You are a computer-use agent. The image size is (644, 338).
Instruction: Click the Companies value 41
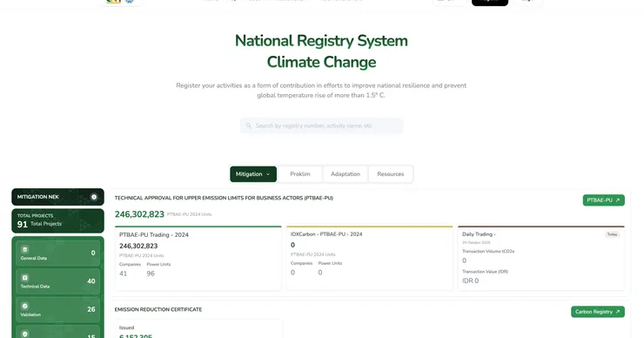tap(124, 274)
